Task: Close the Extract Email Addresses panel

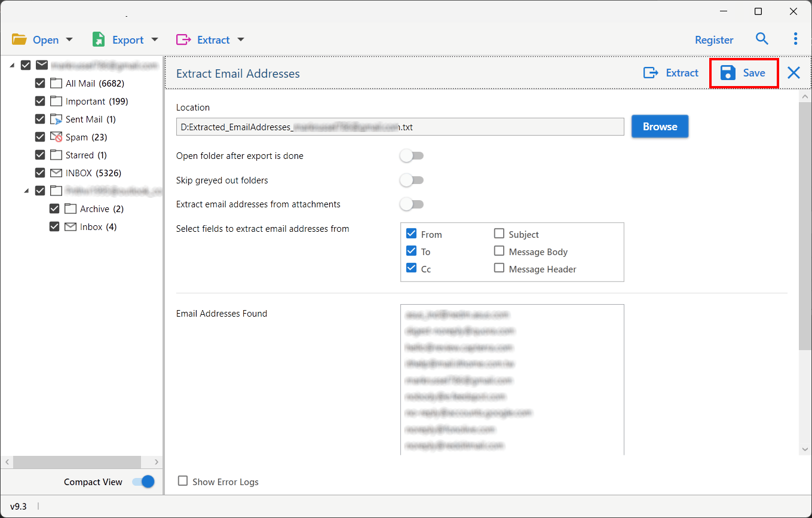Action: tap(793, 73)
